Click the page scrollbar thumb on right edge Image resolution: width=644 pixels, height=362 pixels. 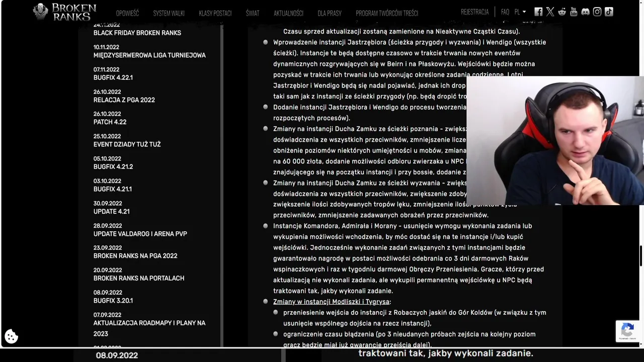coord(641,256)
